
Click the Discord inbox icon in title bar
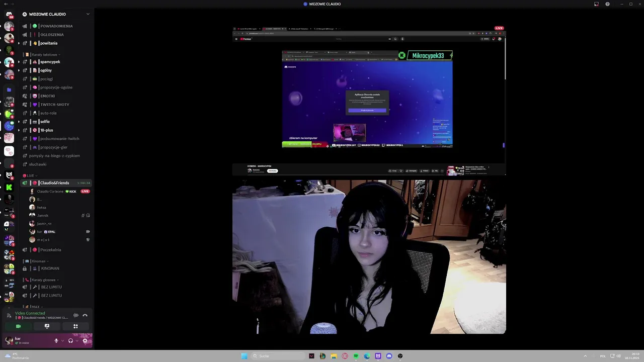click(x=596, y=4)
